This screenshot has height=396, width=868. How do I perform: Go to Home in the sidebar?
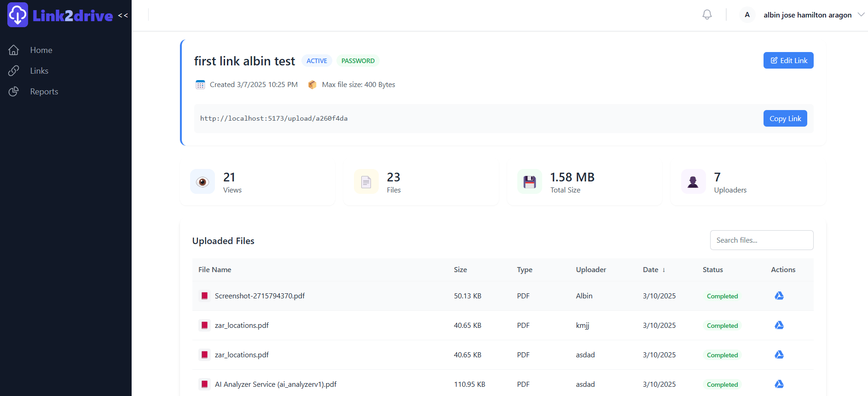(x=41, y=50)
